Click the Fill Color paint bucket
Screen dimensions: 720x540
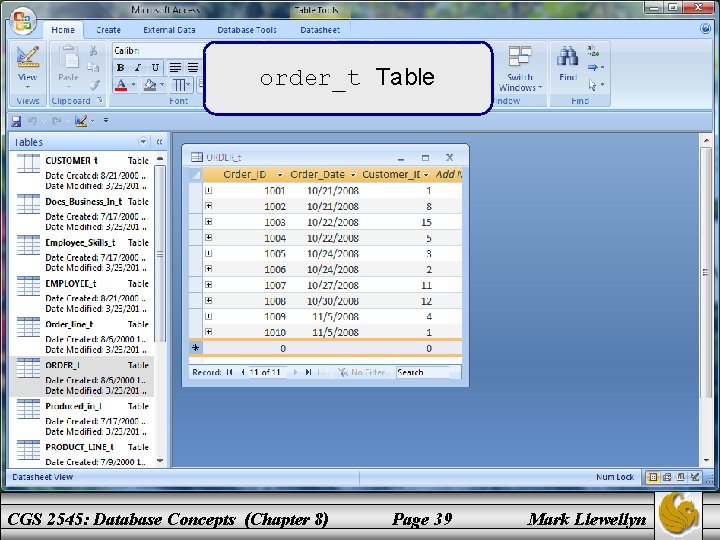[x=150, y=85]
